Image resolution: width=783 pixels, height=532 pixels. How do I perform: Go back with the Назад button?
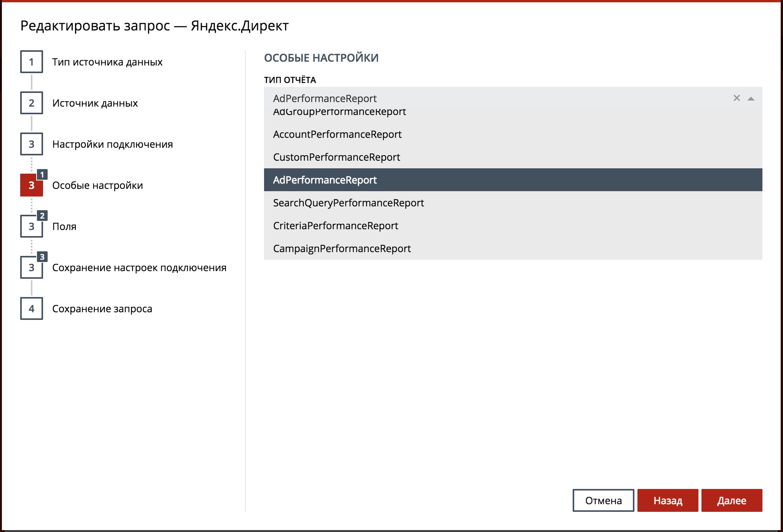point(668,500)
